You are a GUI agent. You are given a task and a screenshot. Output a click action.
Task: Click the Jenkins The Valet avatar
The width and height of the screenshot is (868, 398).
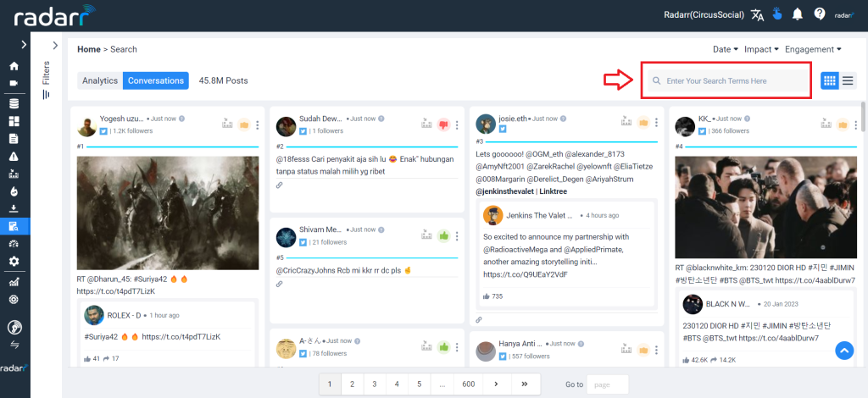tap(492, 216)
